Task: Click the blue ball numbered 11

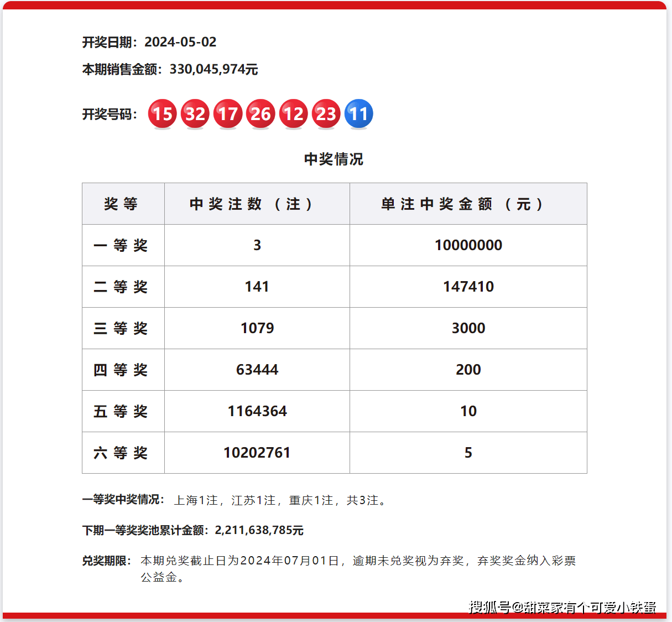Action: [359, 114]
